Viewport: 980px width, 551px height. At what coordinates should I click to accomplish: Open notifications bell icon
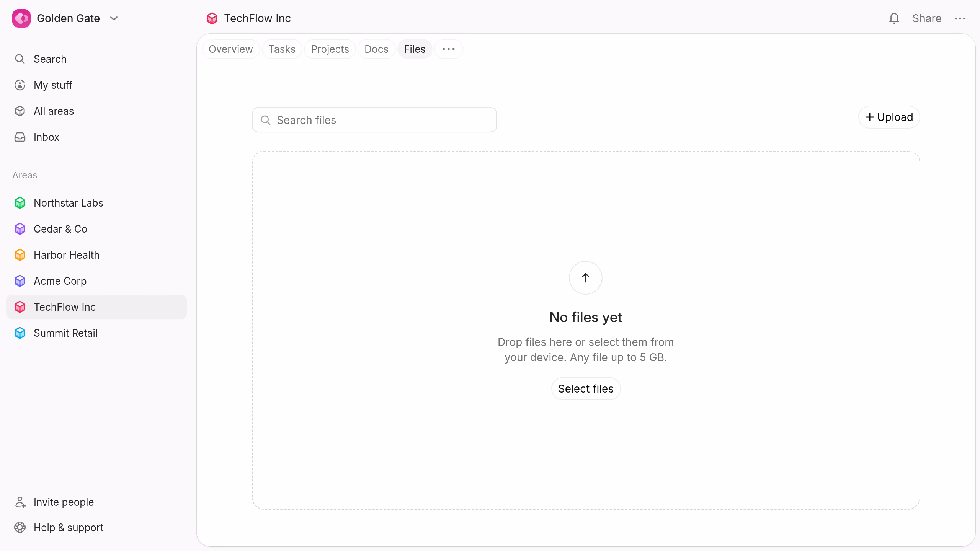coord(894,18)
